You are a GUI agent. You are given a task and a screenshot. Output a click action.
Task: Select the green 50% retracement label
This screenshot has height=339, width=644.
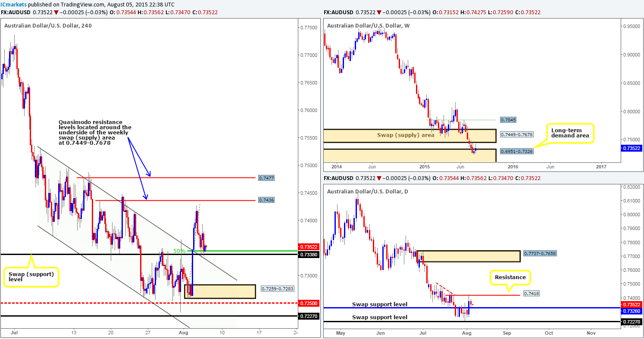coord(179,251)
